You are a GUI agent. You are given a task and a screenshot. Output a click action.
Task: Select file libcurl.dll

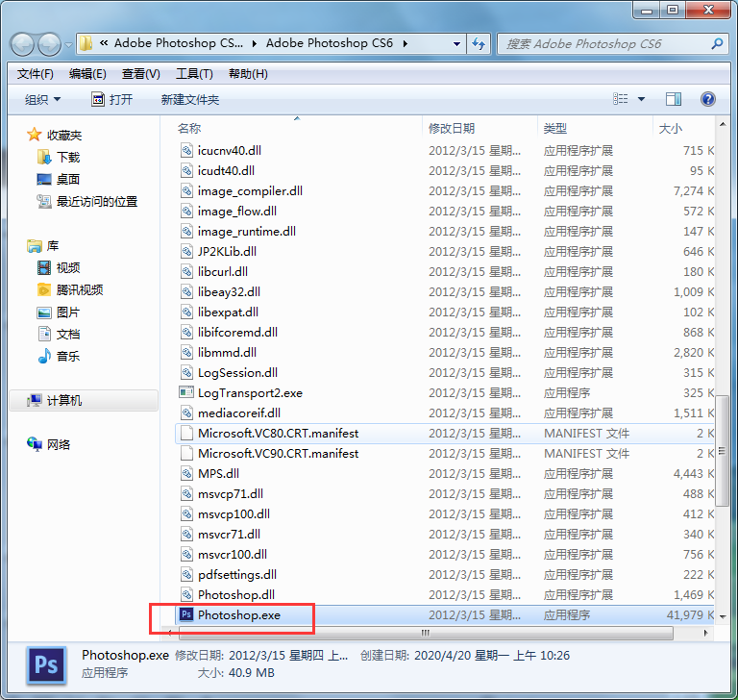pyautogui.click(x=223, y=272)
